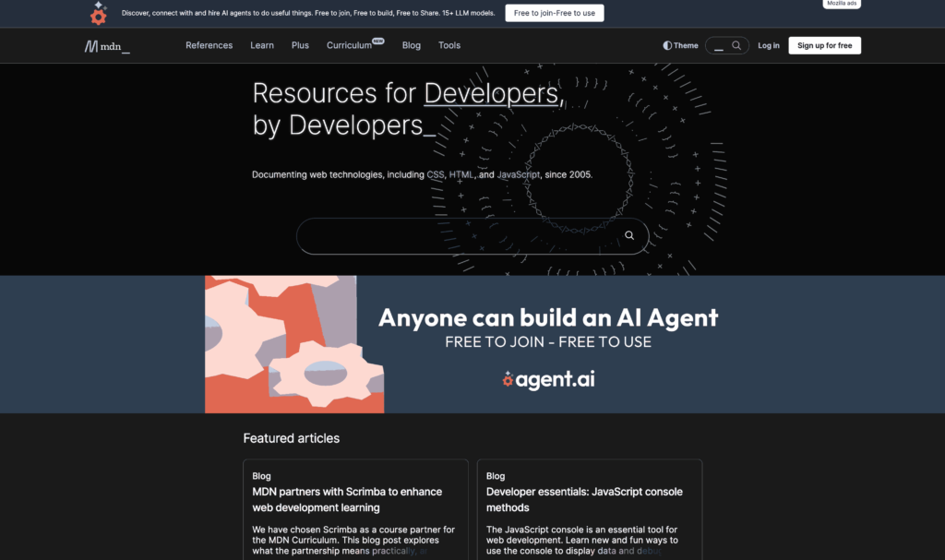Screen dimensions: 945x560
Task: Click the gears illustration in agent.ai ad
Action: point(294,344)
